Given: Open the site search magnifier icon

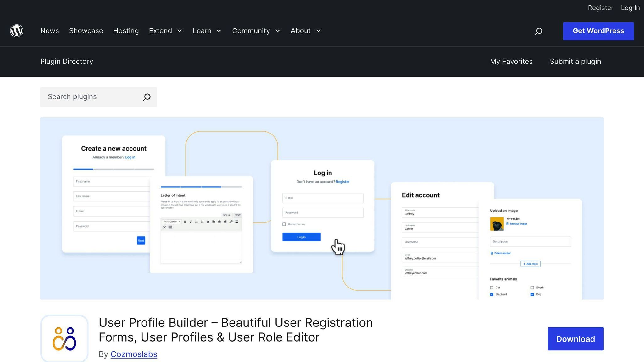Looking at the screenshot, I should coord(539,31).
